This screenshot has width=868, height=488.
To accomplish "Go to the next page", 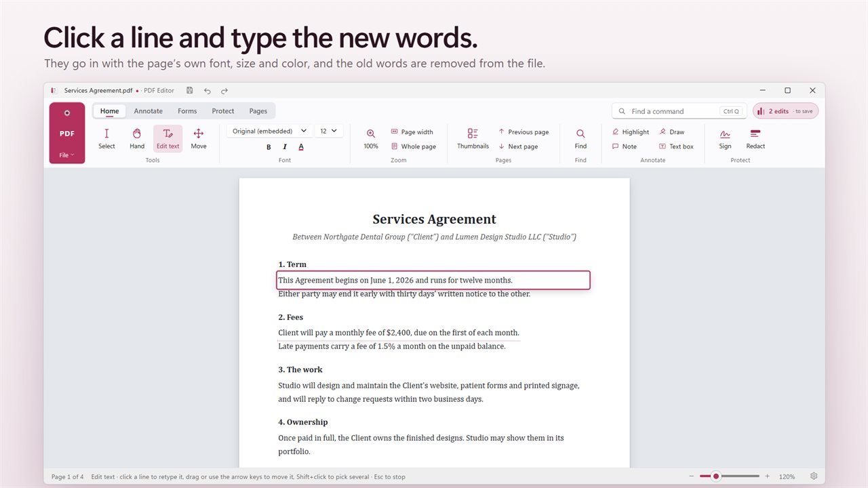I will click(518, 146).
